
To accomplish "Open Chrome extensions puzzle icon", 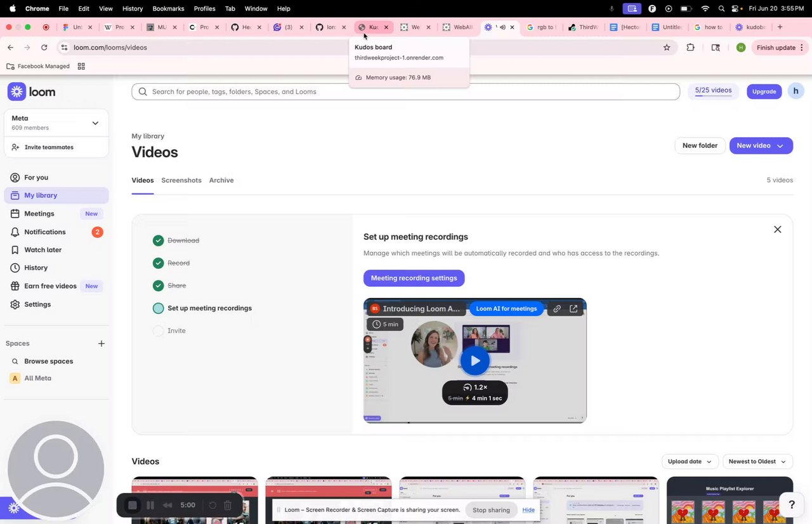I will [x=691, y=48].
